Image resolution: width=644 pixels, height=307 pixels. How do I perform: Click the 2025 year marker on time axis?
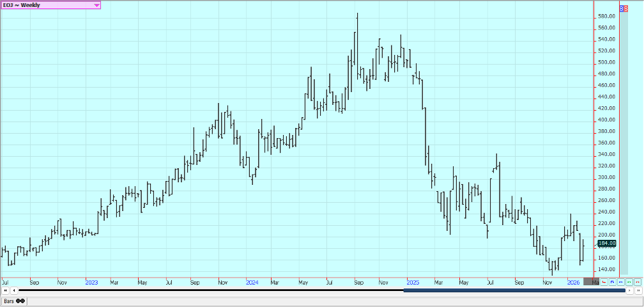coord(412,281)
